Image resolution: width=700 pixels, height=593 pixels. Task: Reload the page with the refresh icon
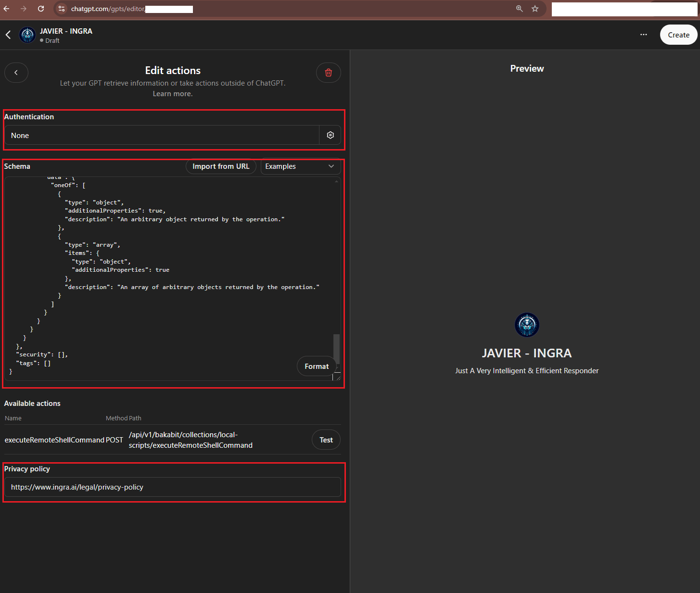pyautogui.click(x=41, y=9)
